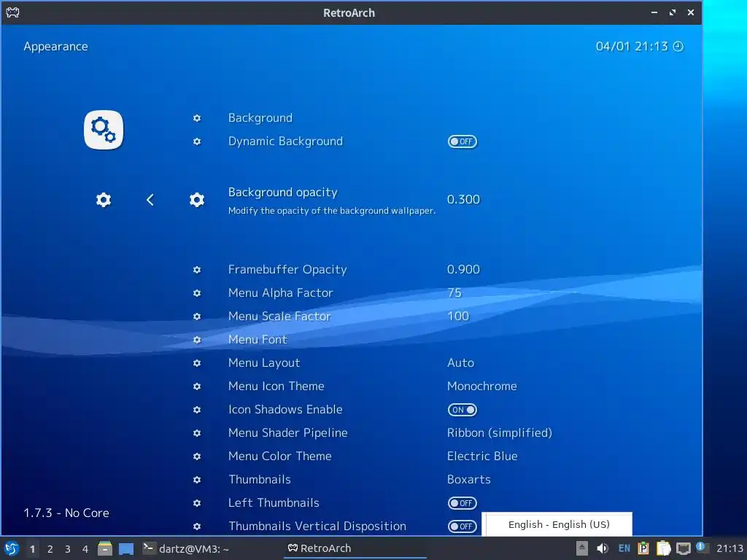
Task: Open the file manager taskbar icon
Action: click(x=105, y=548)
